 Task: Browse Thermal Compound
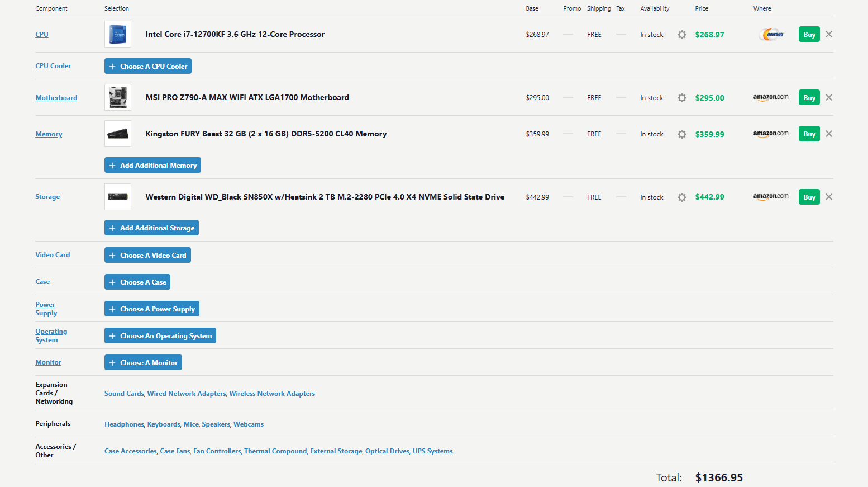coord(275,451)
